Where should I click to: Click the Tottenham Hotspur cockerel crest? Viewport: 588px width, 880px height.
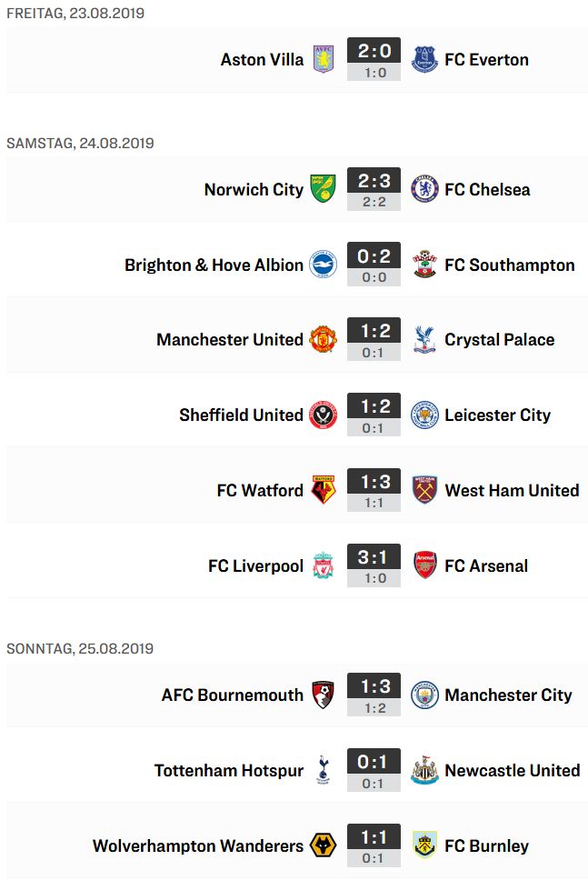(324, 770)
